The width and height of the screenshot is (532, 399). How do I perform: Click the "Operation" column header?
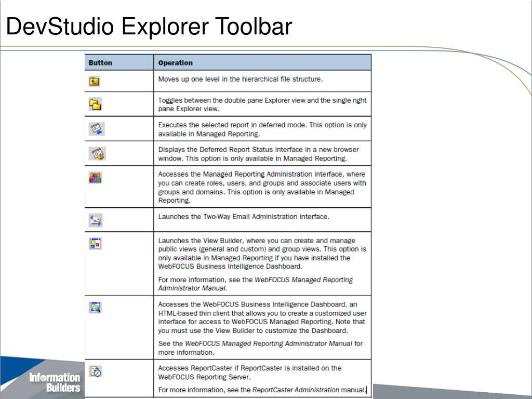[176, 63]
